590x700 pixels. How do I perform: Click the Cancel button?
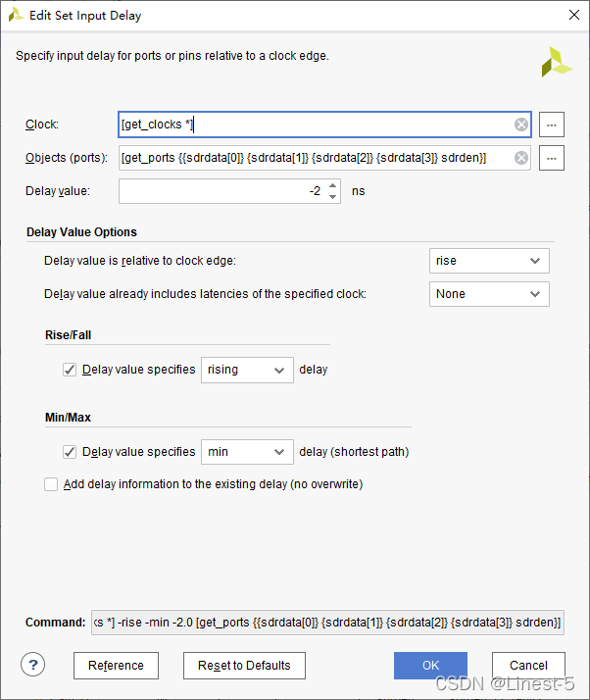(x=528, y=666)
